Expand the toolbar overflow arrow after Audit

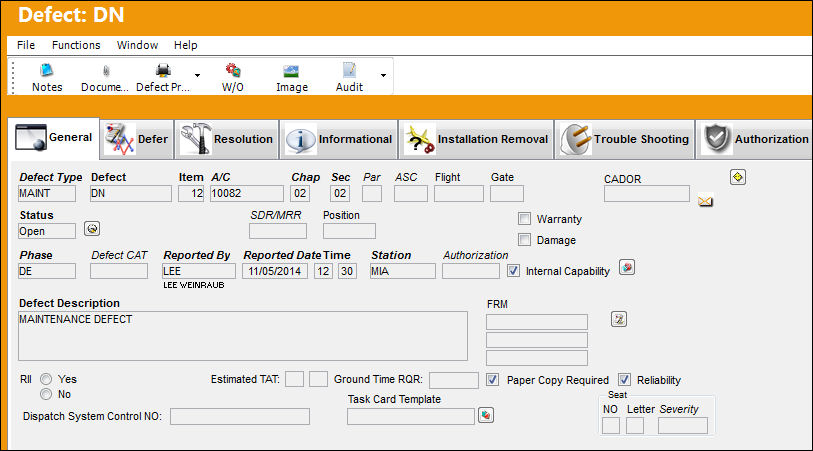pos(383,75)
